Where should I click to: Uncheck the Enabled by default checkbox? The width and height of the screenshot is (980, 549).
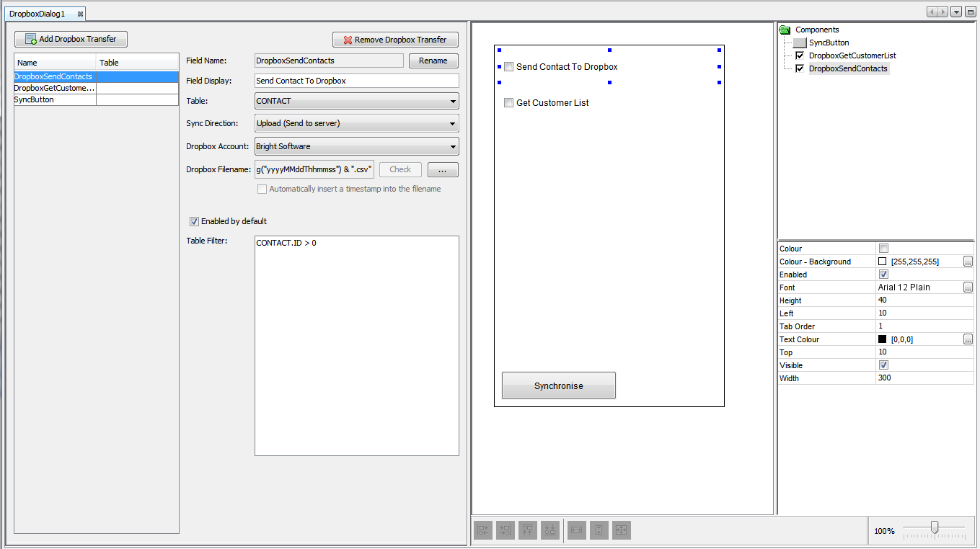click(x=194, y=221)
